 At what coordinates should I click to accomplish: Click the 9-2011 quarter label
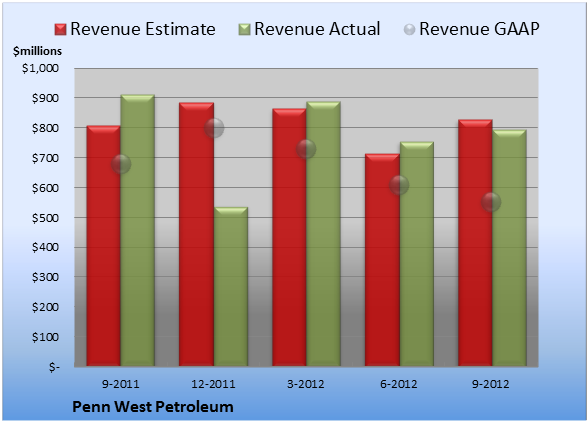click(121, 384)
